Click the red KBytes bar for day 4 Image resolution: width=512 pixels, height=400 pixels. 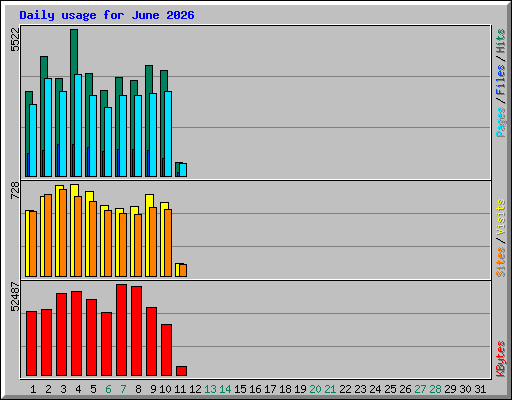click(x=76, y=334)
